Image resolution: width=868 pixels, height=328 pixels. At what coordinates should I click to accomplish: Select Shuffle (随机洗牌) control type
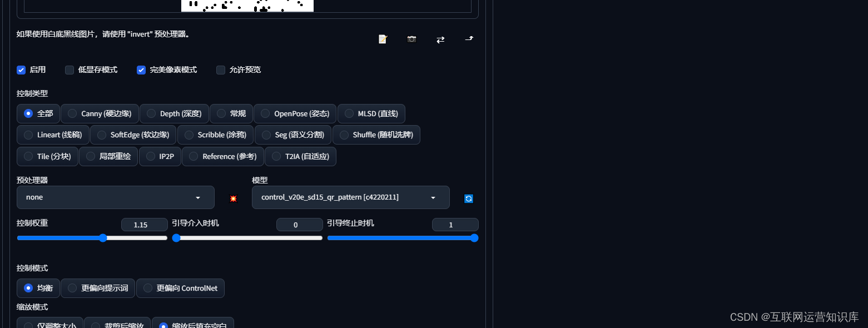tap(376, 135)
